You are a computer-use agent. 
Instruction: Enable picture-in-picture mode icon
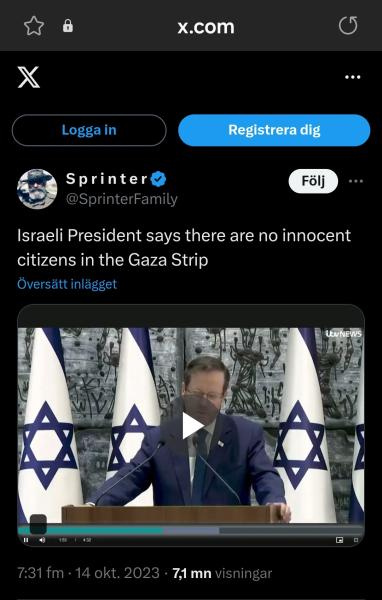(339, 540)
